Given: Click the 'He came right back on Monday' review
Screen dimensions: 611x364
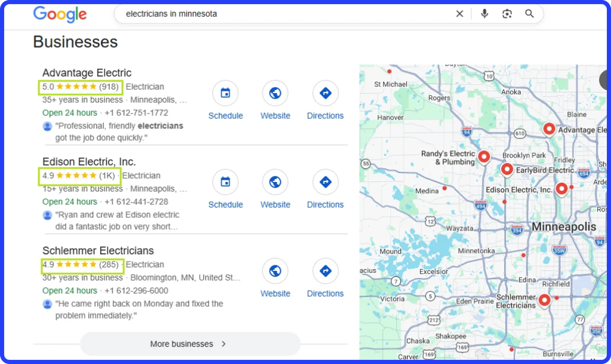Looking at the screenshot, I should (x=139, y=310).
